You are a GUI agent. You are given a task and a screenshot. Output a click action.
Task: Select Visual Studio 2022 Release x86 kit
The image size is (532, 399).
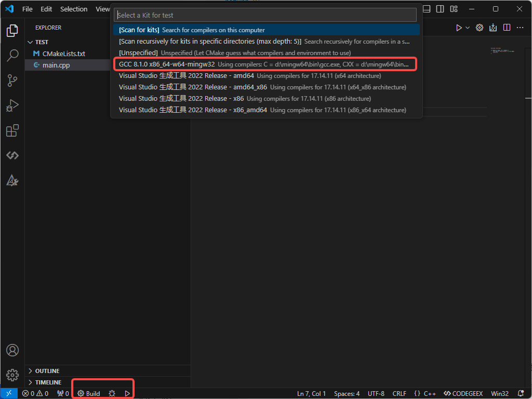click(267, 98)
